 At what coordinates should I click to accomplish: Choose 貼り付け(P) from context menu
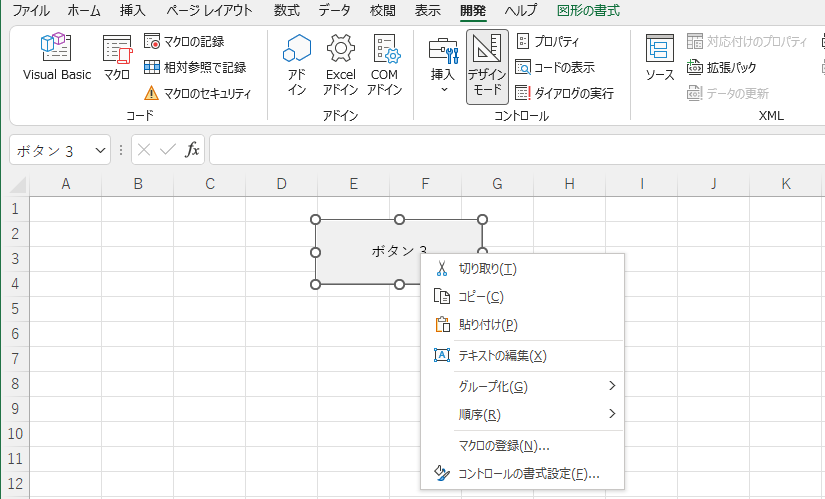pyautogui.click(x=522, y=325)
